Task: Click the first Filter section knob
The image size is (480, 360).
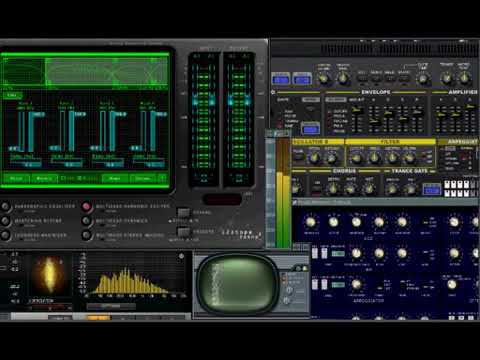Action: tap(356, 158)
